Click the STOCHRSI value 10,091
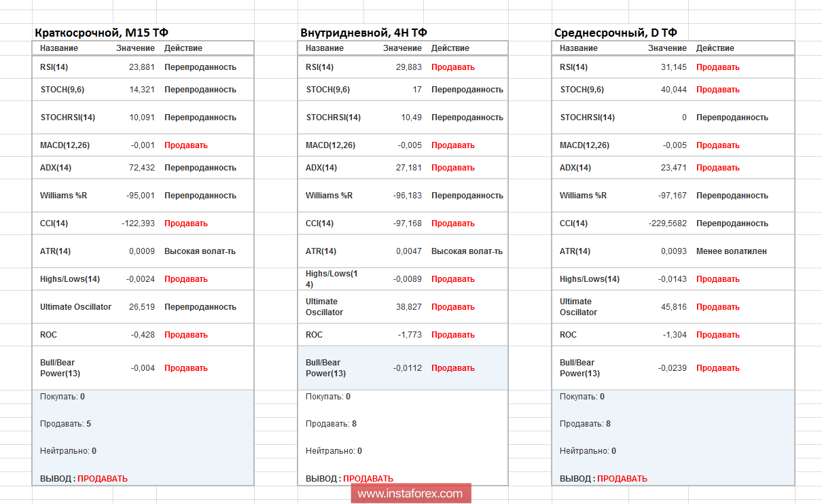822x504 pixels. [x=142, y=118]
